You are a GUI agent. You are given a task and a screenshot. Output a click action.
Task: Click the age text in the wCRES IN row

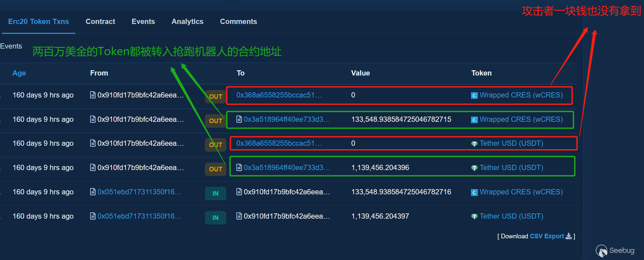[43, 192]
